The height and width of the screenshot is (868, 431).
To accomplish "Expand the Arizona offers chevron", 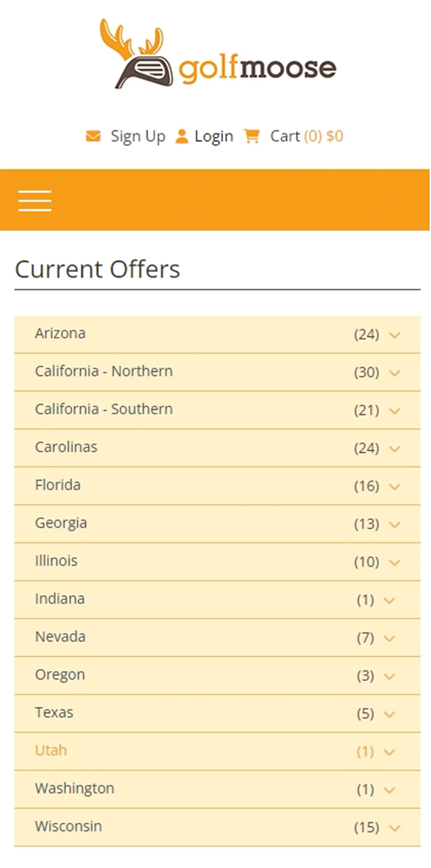I will coord(395,335).
